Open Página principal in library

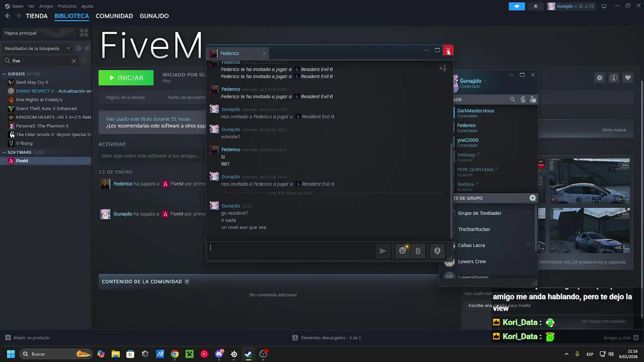pyautogui.click(x=38, y=33)
